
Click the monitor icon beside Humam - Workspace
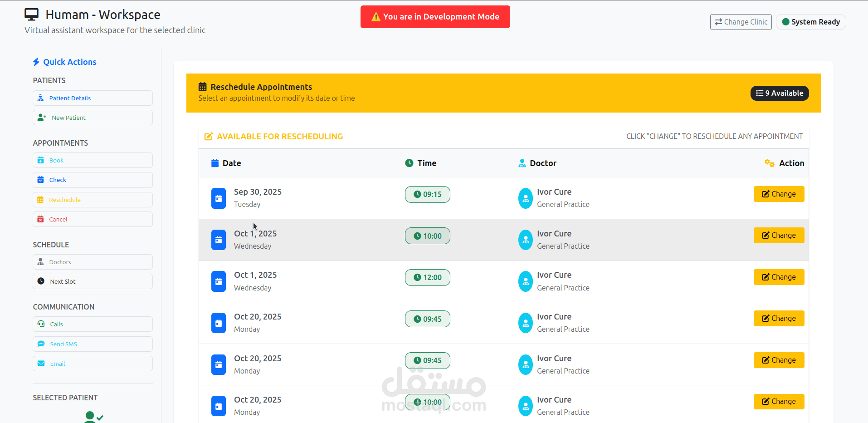tap(31, 15)
